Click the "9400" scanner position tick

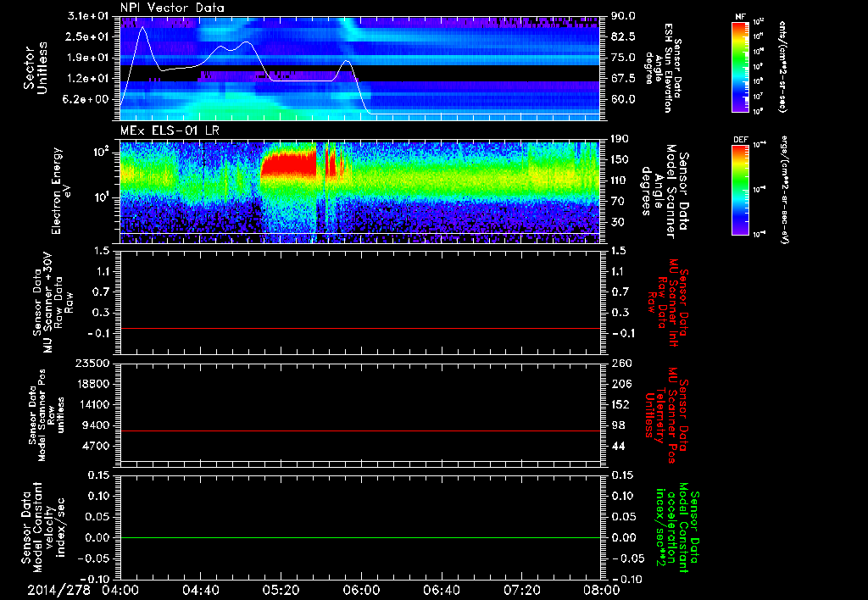pyautogui.click(x=97, y=425)
